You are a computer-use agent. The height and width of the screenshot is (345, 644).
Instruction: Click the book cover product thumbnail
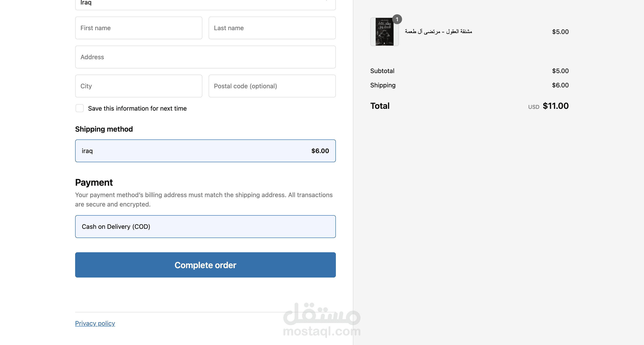point(384,32)
